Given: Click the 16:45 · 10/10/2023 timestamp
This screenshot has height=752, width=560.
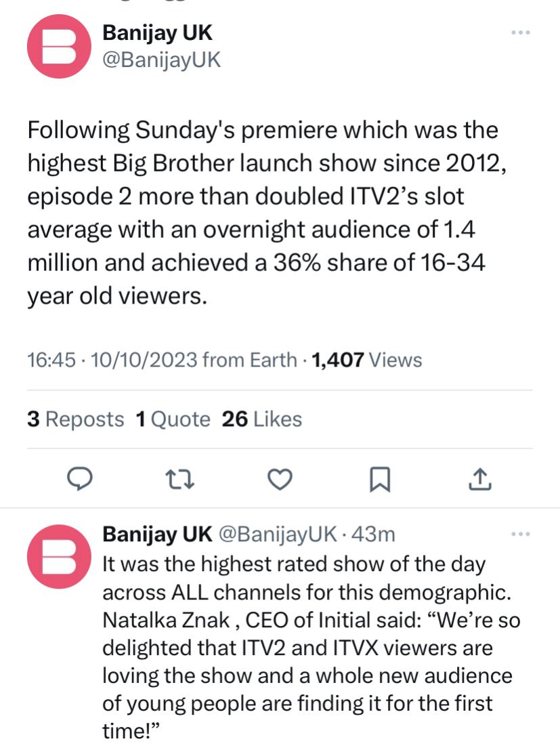Looking at the screenshot, I should pyautogui.click(x=112, y=360).
